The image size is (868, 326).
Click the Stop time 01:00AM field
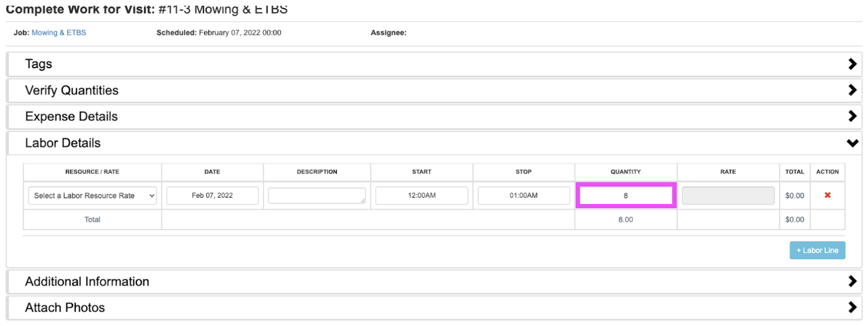[523, 196]
